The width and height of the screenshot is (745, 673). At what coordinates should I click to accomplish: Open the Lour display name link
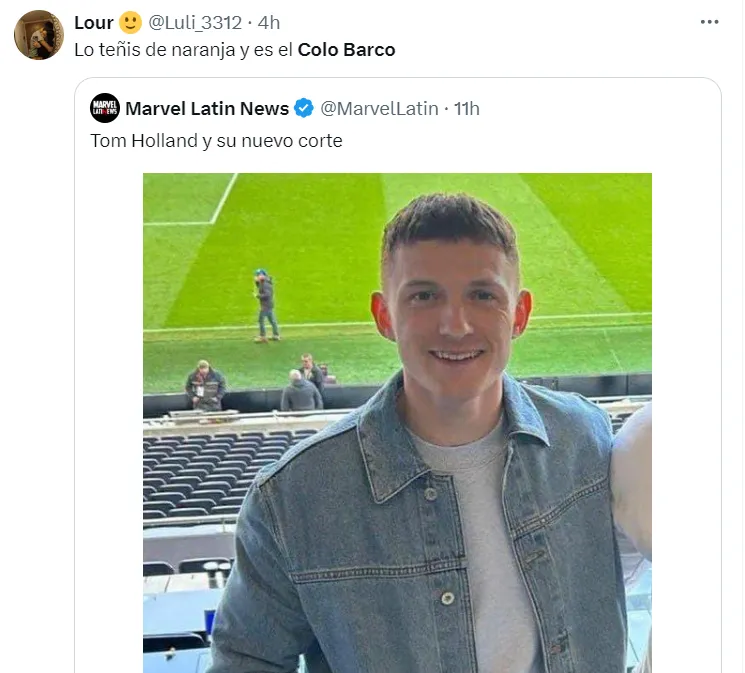[94, 22]
